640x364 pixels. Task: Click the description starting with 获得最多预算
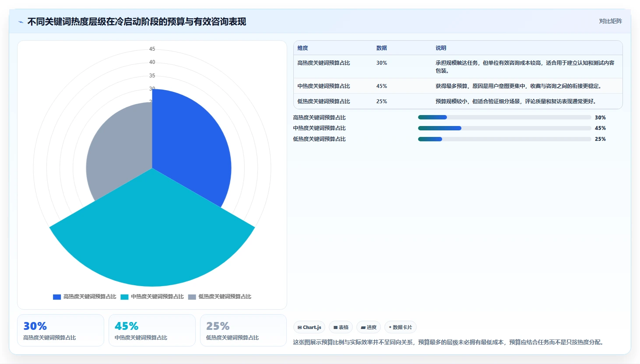point(519,86)
